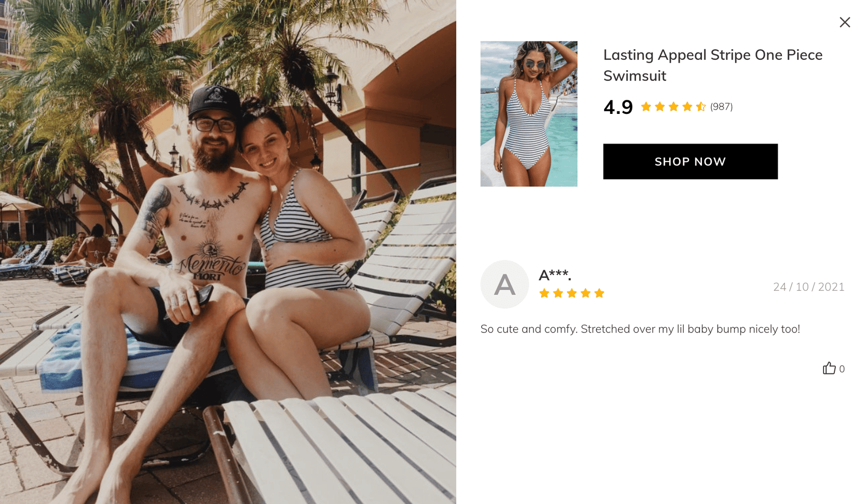Click the customer's poolside review photo
The width and height of the screenshot is (864, 504).
click(x=228, y=252)
